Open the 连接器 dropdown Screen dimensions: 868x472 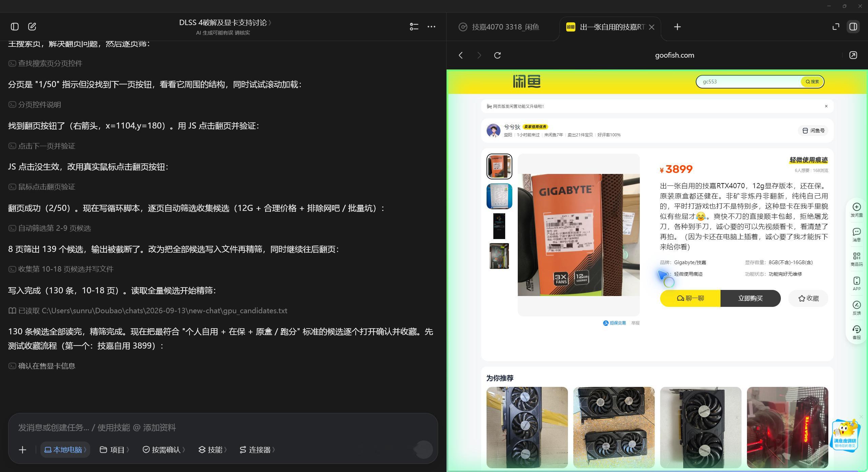(257, 450)
